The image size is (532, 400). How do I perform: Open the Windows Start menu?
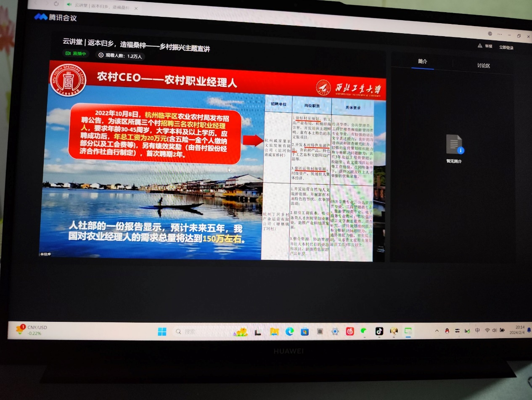(x=162, y=332)
